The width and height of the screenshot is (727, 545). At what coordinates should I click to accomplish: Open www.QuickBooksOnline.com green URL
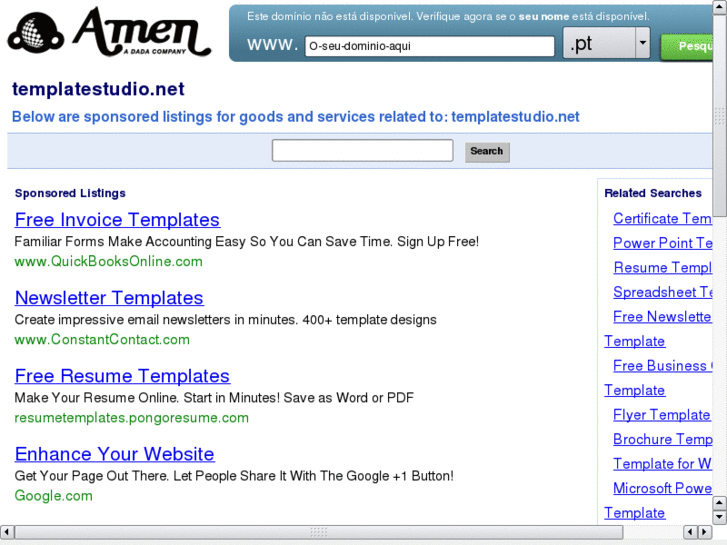click(108, 262)
